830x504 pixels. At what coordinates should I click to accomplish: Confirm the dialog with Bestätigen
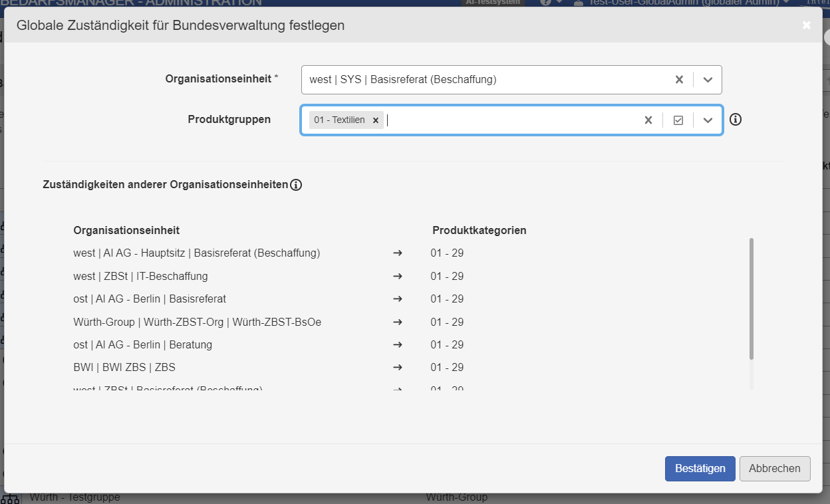[x=700, y=469]
